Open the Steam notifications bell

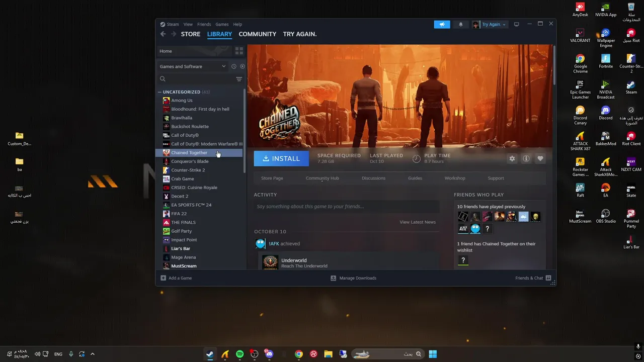tap(460, 24)
